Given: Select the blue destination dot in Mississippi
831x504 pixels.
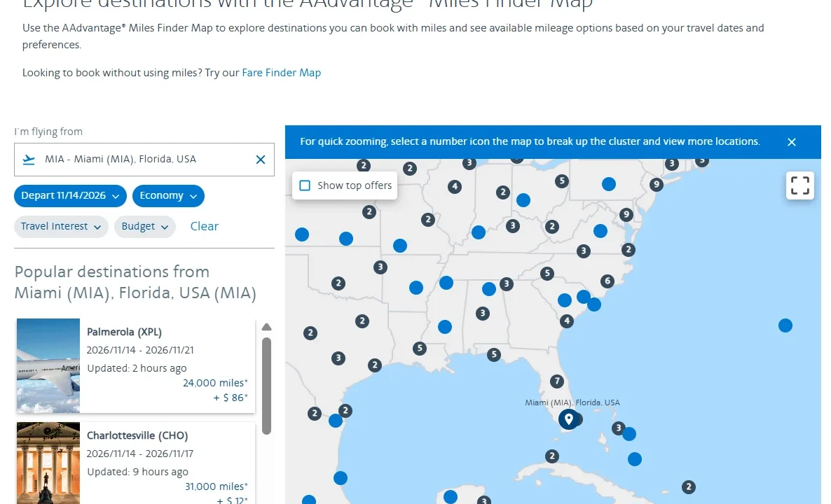Looking at the screenshot, I should [445, 327].
